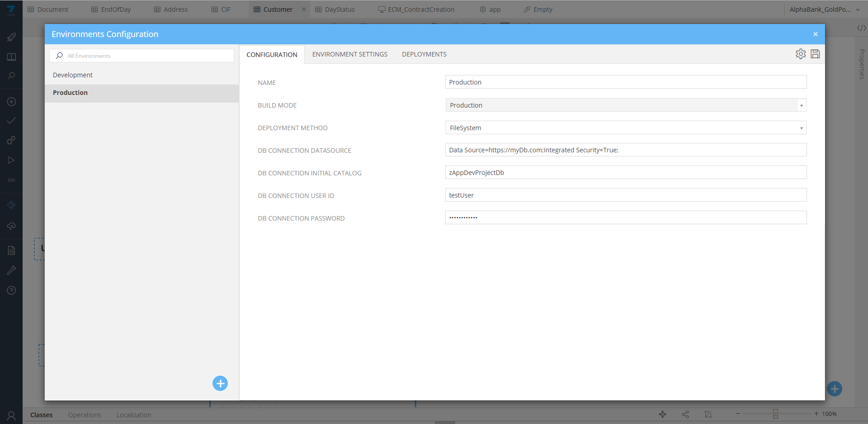Click the zoom slider handle
Image resolution: width=868 pixels, height=424 pixels.
click(775, 414)
